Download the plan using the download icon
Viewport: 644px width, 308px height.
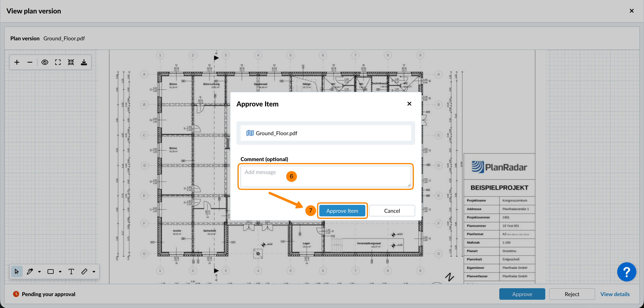84,62
